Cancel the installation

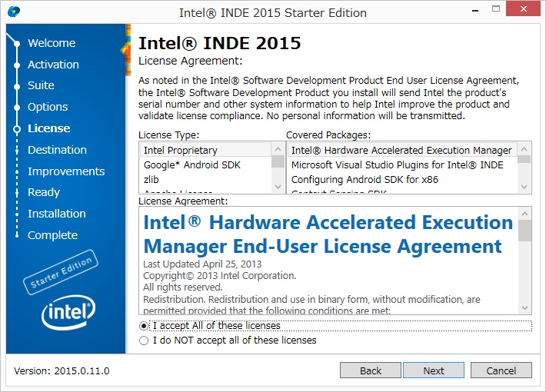[x=501, y=370]
